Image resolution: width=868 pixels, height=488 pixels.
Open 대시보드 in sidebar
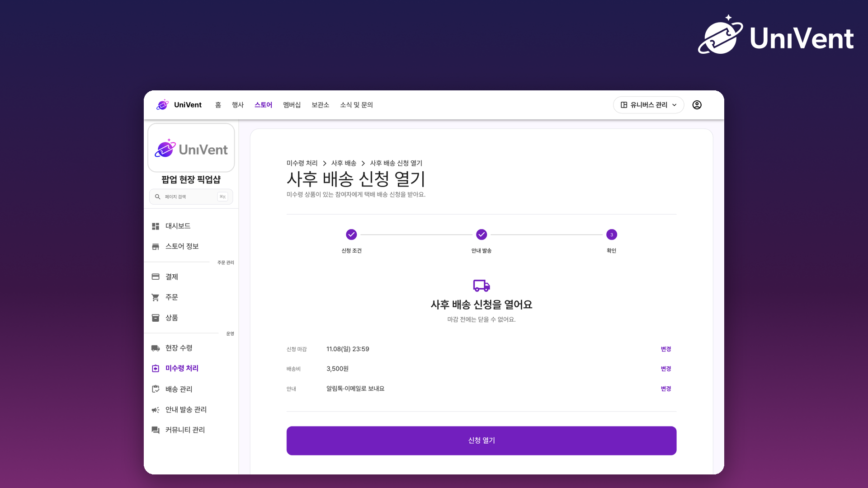(191, 226)
